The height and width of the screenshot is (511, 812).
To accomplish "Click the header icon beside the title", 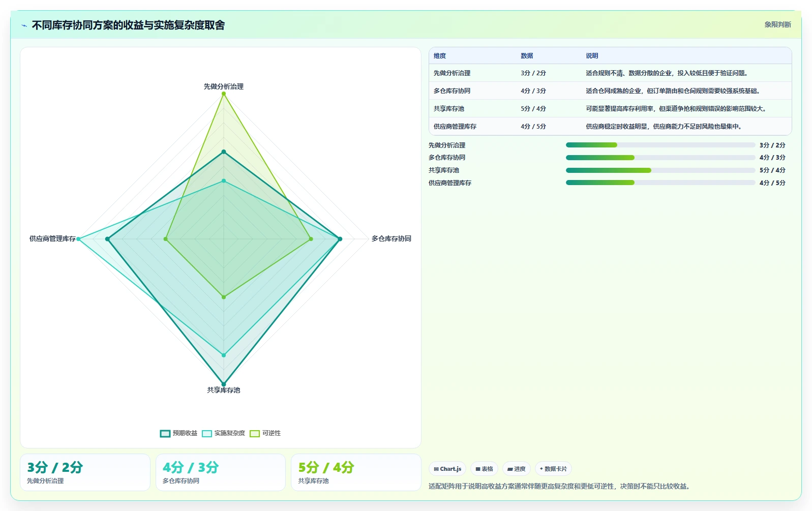I will 24,25.
